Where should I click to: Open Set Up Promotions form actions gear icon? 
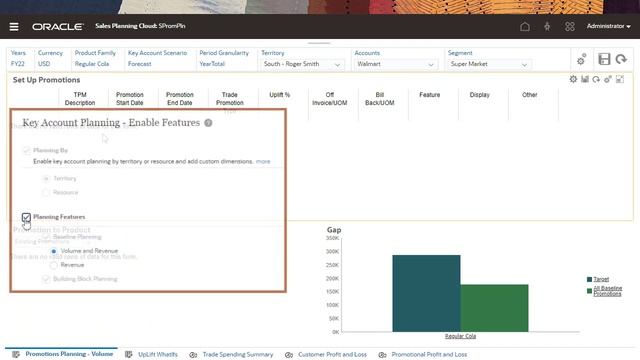(x=608, y=79)
